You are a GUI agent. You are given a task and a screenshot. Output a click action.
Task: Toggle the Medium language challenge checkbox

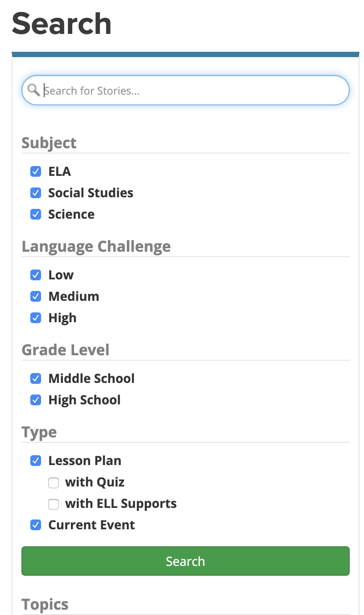coord(36,296)
